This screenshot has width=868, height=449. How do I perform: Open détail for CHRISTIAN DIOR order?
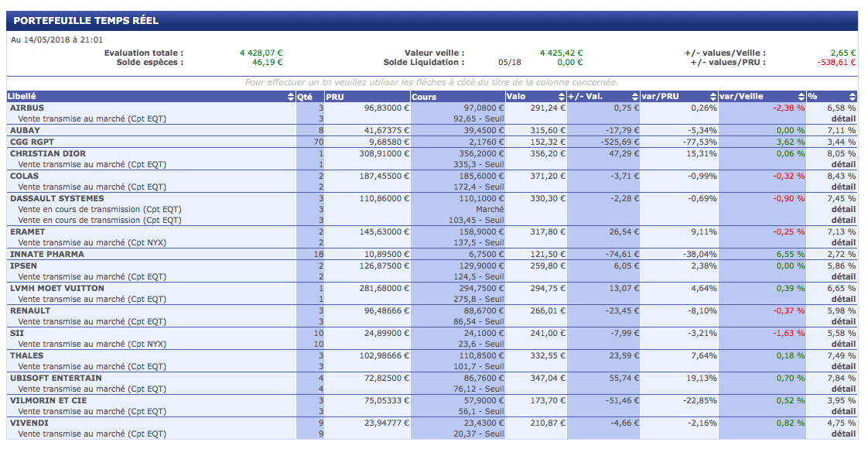pyautogui.click(x=843, y=165)
